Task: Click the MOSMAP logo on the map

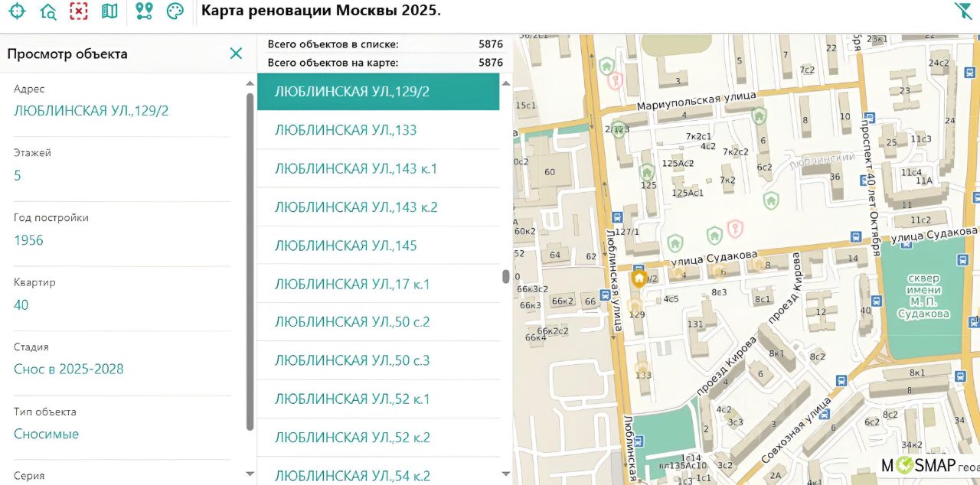Action: (x=917, y=464)
